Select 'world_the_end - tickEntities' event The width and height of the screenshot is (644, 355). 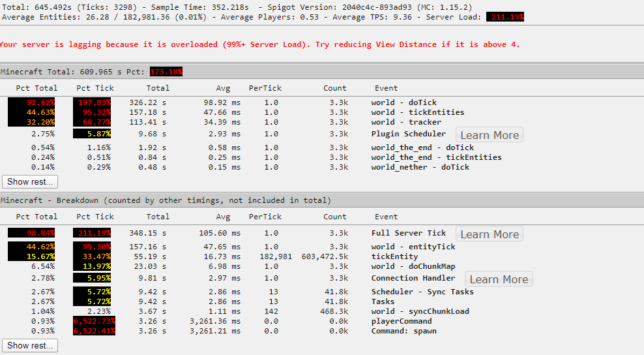coord(436,157)
